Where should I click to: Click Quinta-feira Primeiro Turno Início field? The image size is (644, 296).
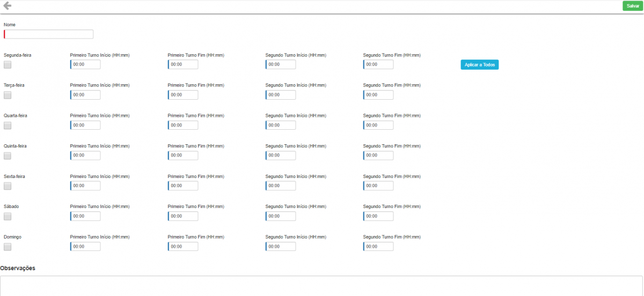pos(85,156)
